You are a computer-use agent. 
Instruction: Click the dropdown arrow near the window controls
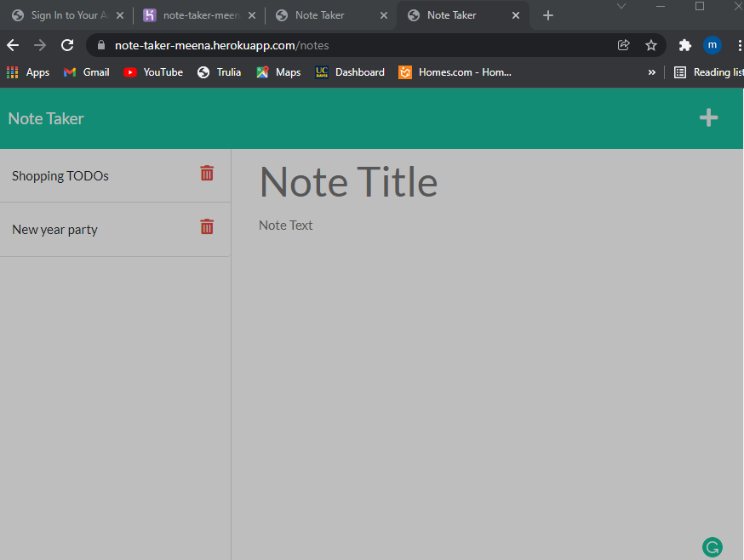(x=621, y=7)
